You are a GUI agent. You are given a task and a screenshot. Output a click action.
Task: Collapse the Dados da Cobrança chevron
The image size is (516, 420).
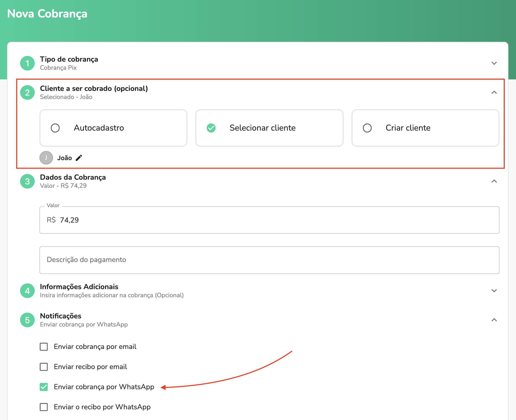pyautogui.click(x=494, y=181)
